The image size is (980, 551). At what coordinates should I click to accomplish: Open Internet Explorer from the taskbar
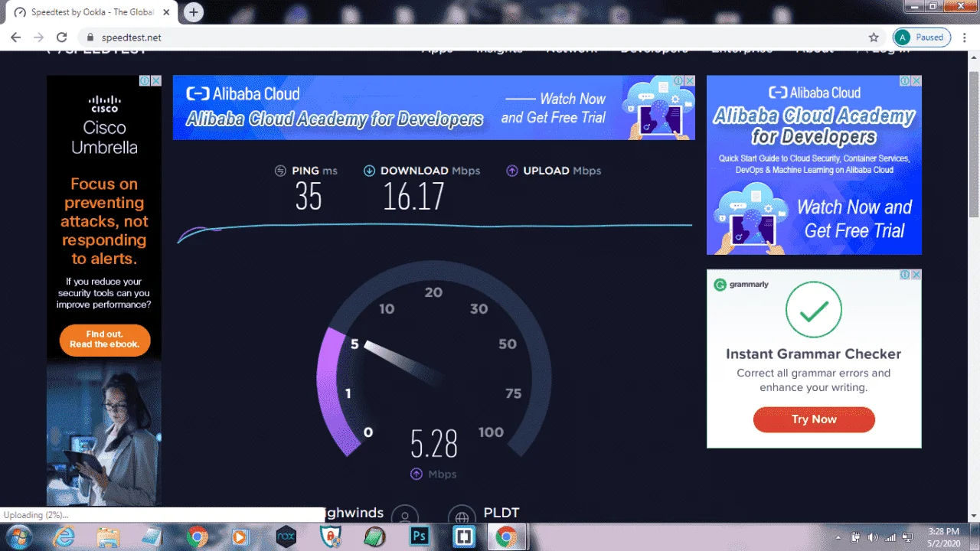pos(64,536)
